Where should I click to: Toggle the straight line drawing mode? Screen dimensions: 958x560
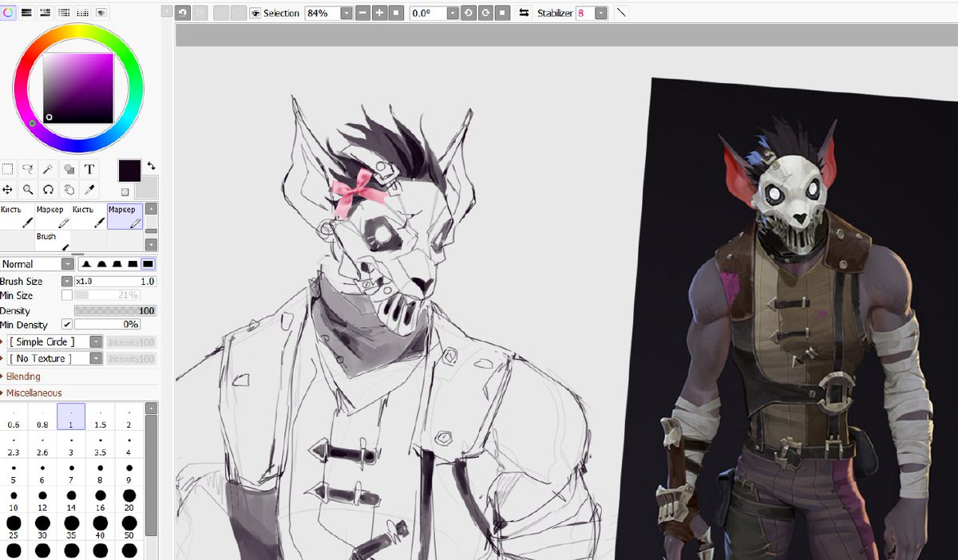[x=621, y=13]
